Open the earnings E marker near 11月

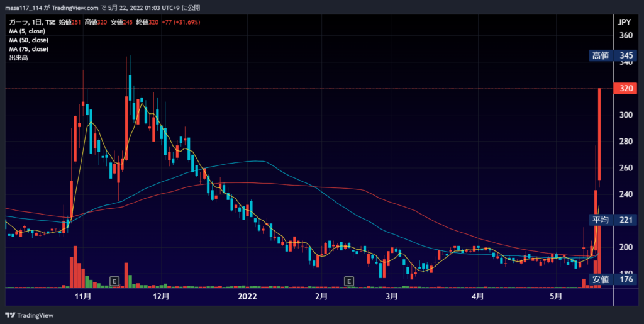click(114, 281)
